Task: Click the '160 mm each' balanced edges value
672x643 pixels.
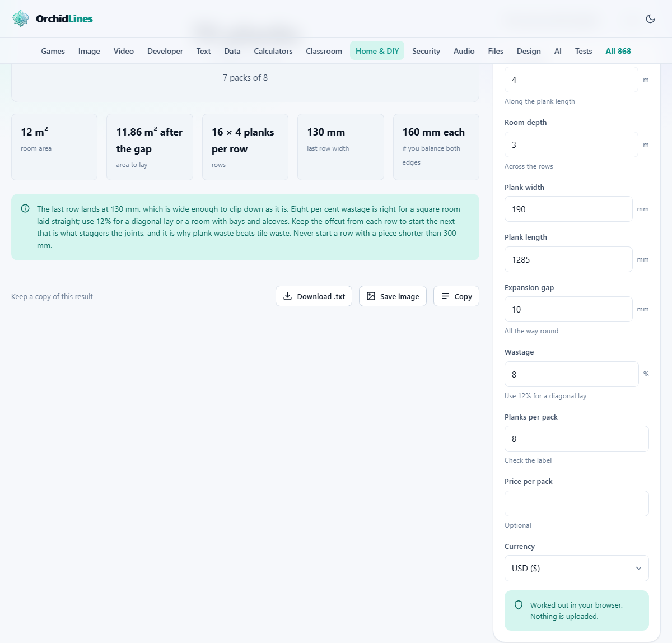Action: [x=433, y=132]
